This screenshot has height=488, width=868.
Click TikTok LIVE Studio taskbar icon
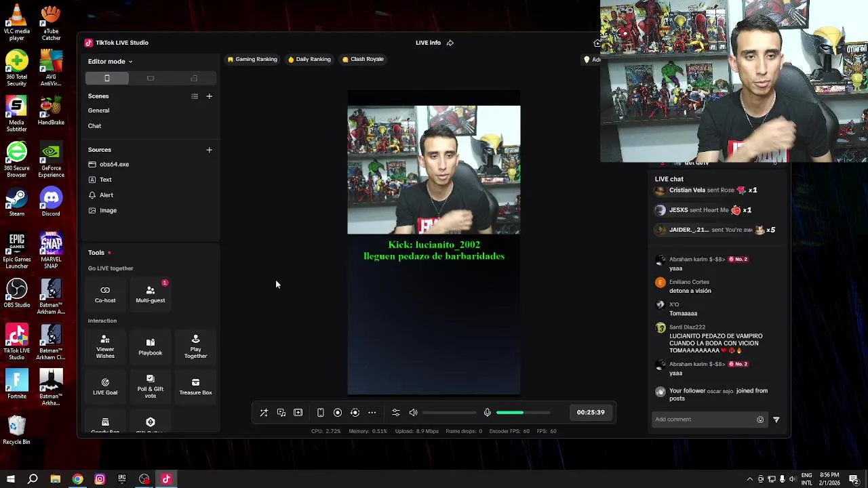tap(166, 479)
